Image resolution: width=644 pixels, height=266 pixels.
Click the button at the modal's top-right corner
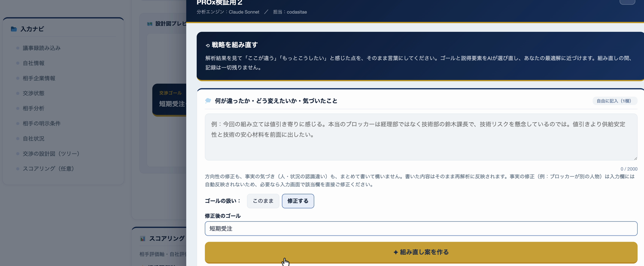tap(627, 1)
